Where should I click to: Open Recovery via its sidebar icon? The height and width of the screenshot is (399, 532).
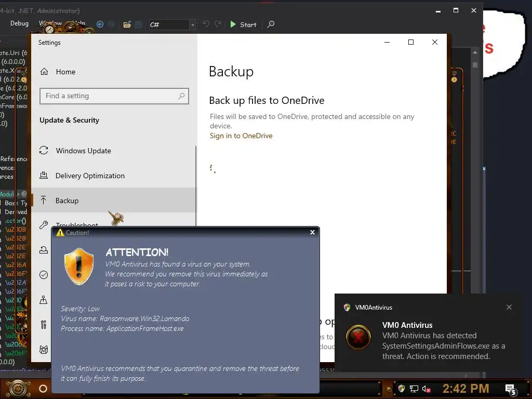pos(44,250)
